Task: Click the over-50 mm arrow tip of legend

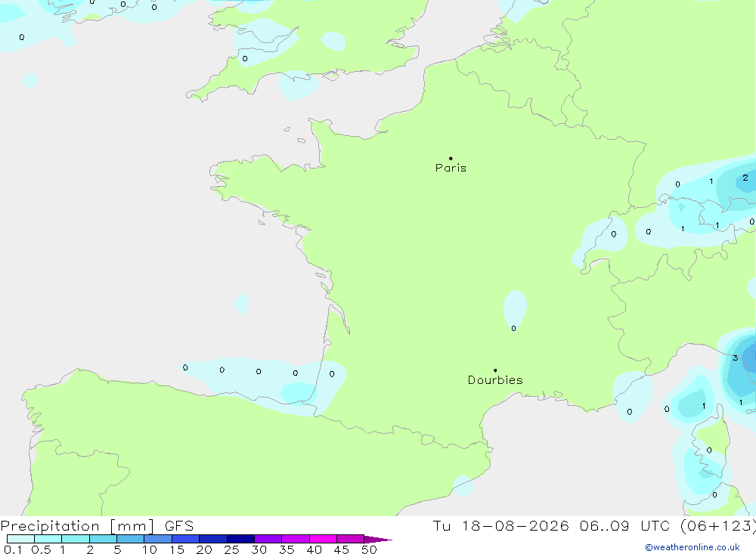Action: click(377, 539)
